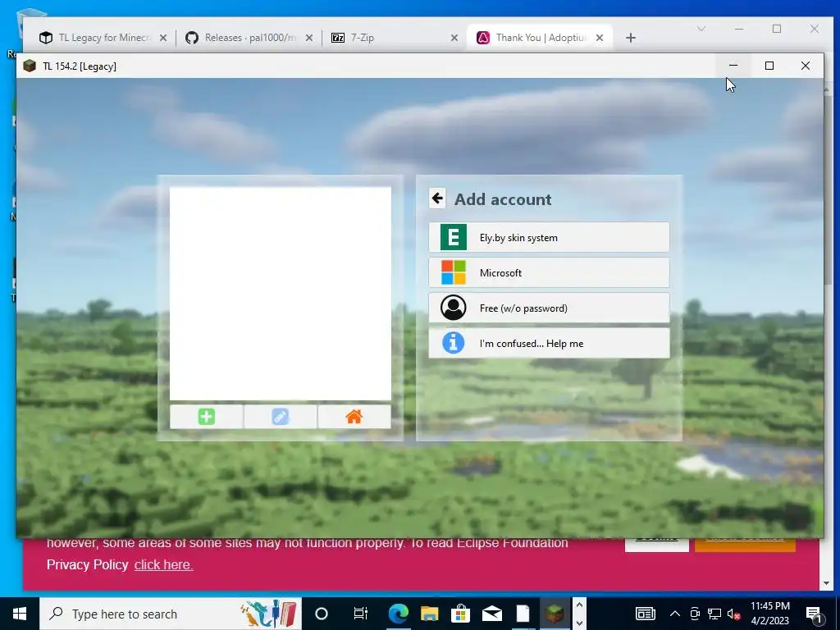Open the notification center icon
840x630 pixels.
pos(815,614)
